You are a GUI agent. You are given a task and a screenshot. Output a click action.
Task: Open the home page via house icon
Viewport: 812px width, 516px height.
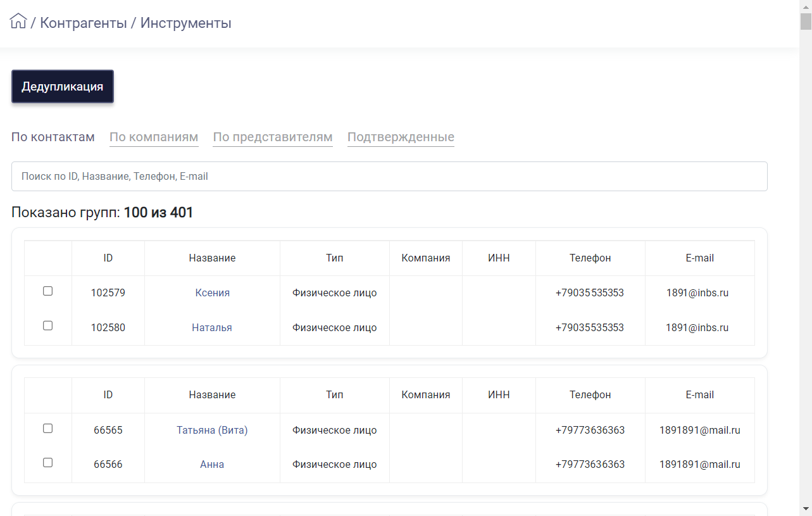[18, 22]
